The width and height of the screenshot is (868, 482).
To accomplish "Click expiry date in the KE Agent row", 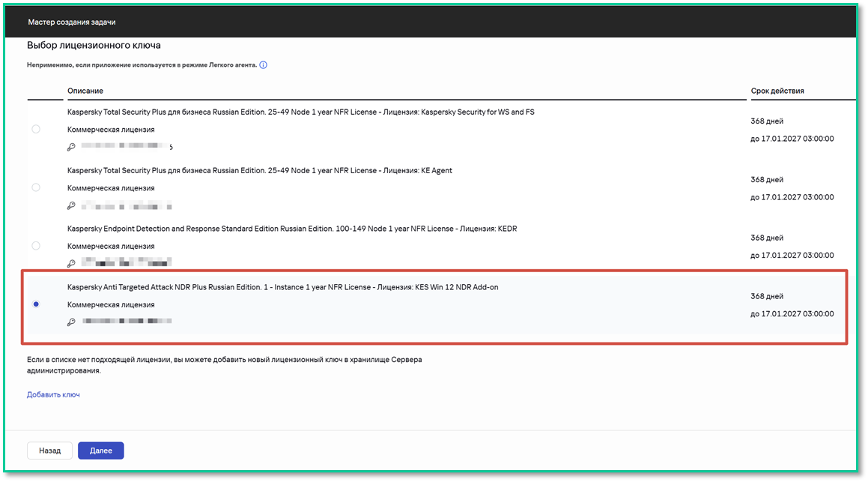I will pos(792,197).
